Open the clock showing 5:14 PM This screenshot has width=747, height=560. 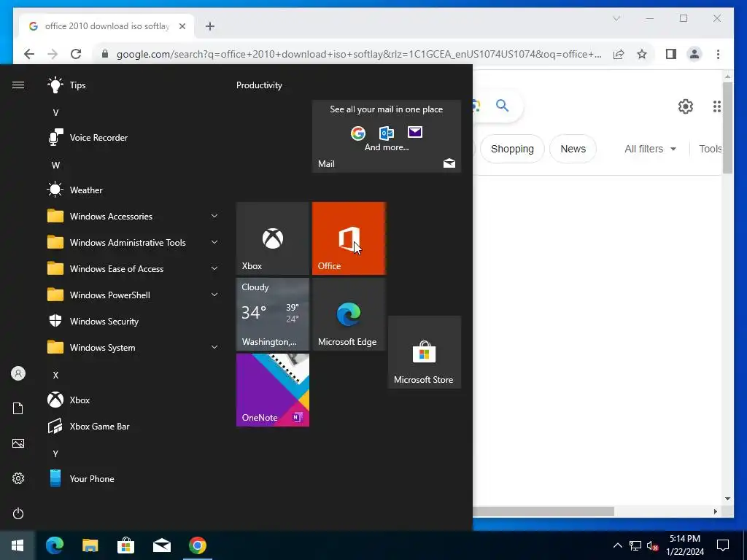point(684,545)
